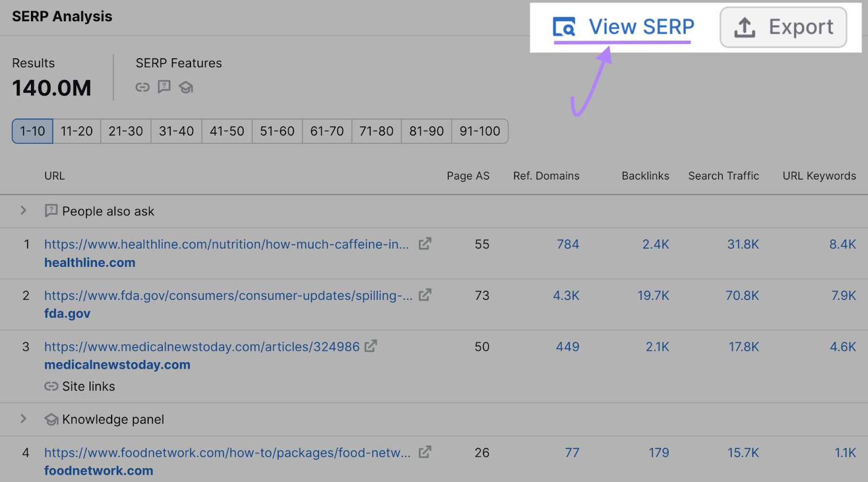Select the 1-10 results range tab

coord(33,131)
